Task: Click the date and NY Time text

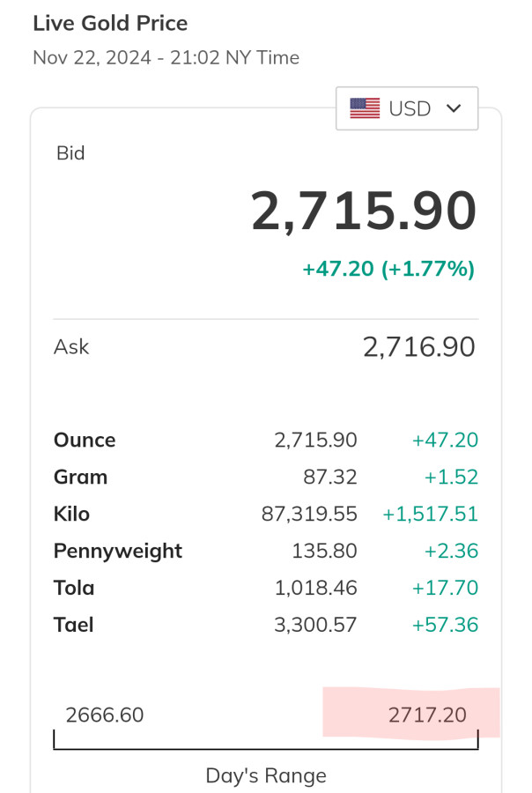Action: (166, 58)
